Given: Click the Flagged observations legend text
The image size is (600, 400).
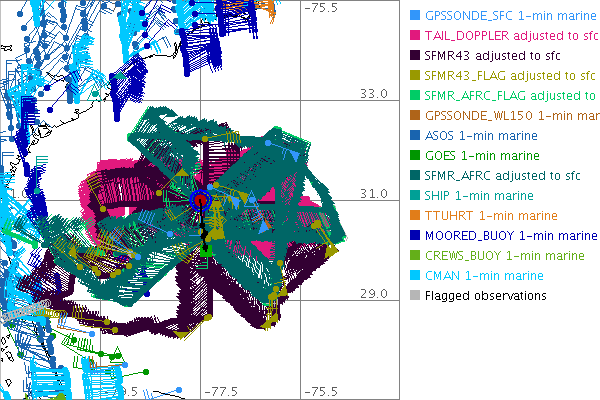Looking at the screenshot, I should click(x=485, y=296).
